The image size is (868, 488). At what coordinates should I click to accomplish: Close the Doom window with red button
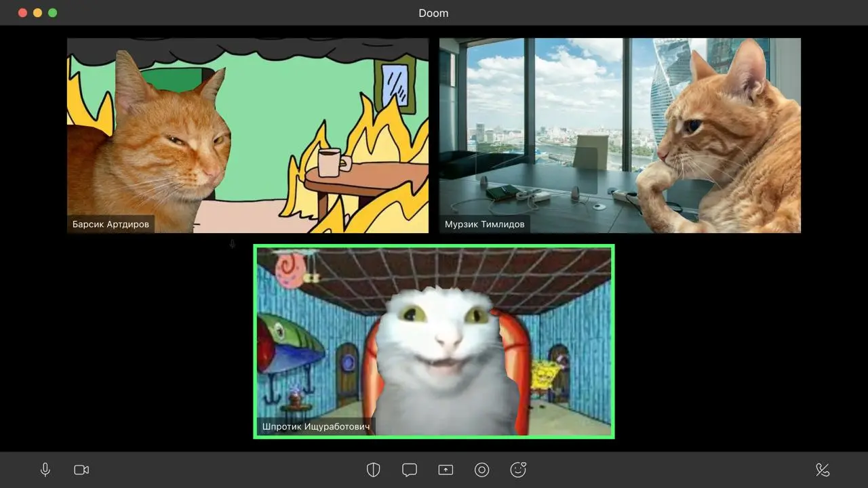pos(22,13)
